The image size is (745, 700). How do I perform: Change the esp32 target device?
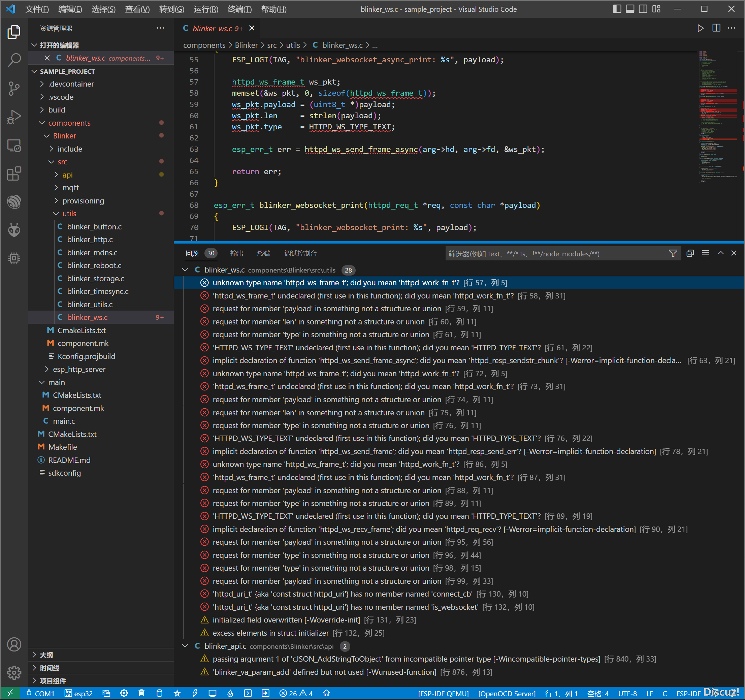[x=79, y=693]
